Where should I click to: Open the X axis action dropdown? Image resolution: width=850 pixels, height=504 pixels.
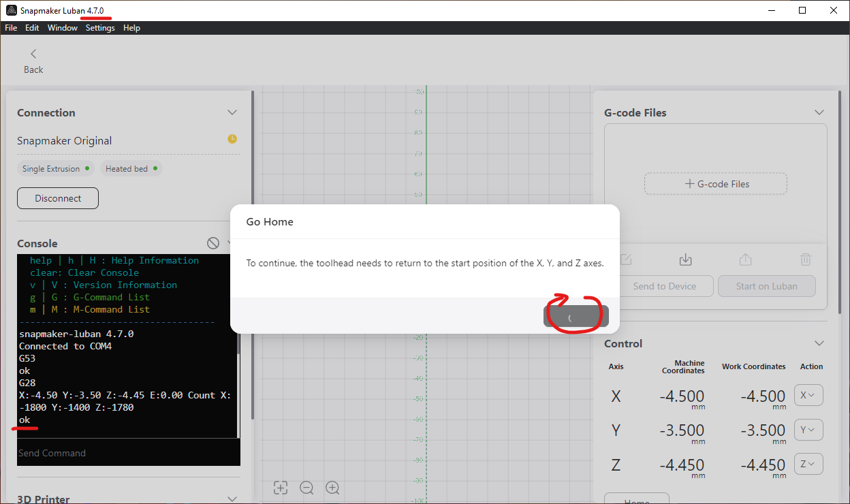pos(808,395)
